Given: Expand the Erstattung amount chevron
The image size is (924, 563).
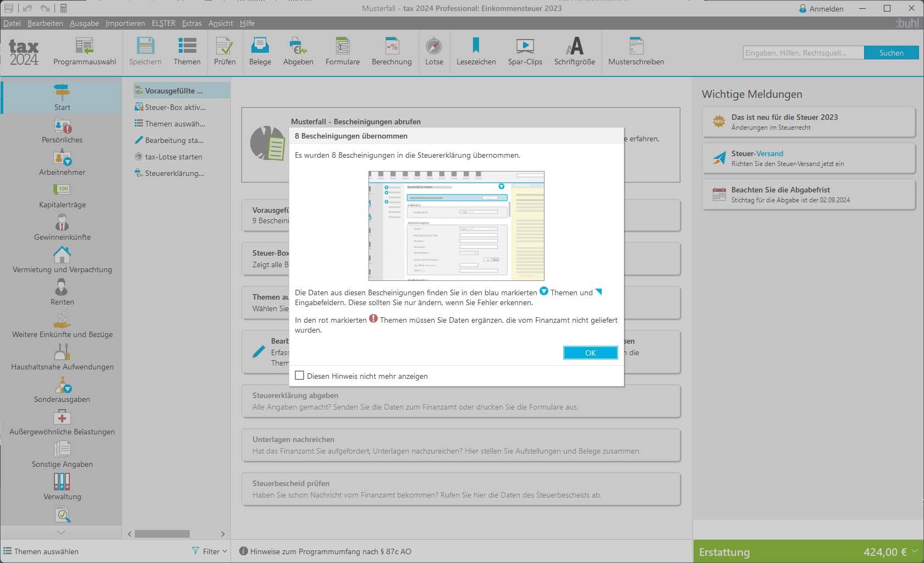Looking at the screenshot, I should coord(914,551).
